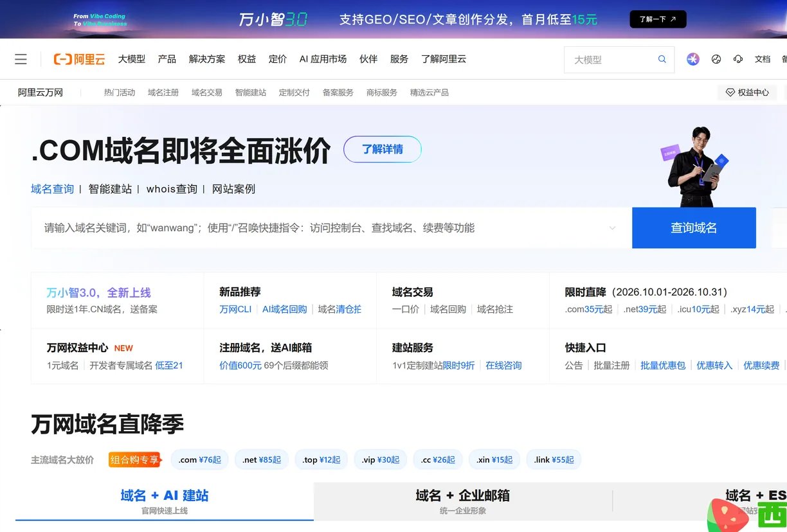Open the 大模型 menu

click(x=132, y=59)
